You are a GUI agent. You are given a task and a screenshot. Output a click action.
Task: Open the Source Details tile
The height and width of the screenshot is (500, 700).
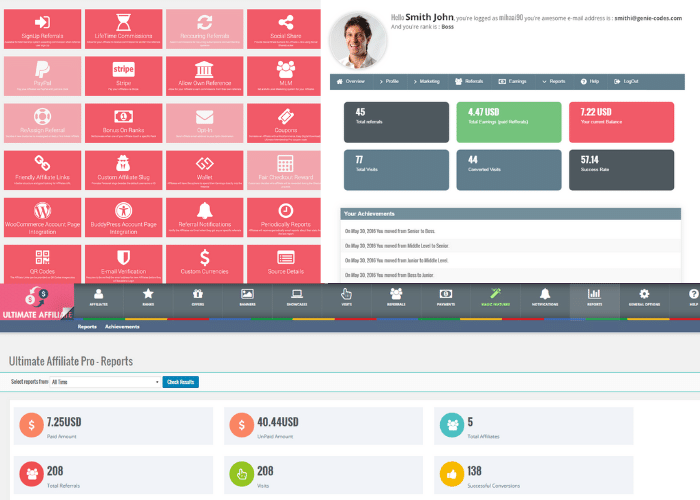coord(284,264)
